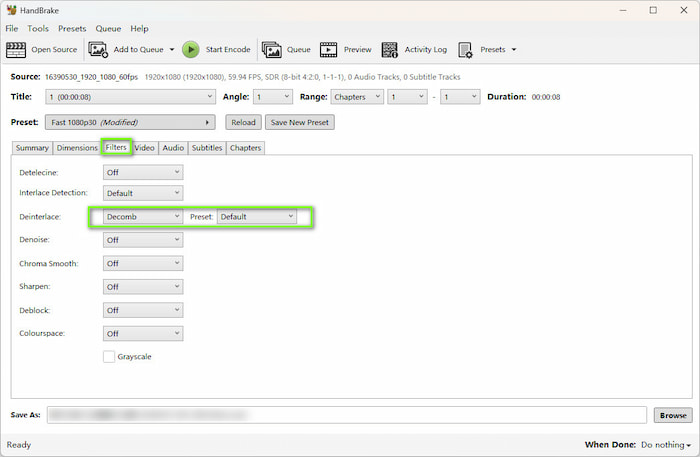Viewport: 700px width, 457px height.
Task: Click the source filename 16390530_1920_1080_60fps
Action: tap(92, 77)
